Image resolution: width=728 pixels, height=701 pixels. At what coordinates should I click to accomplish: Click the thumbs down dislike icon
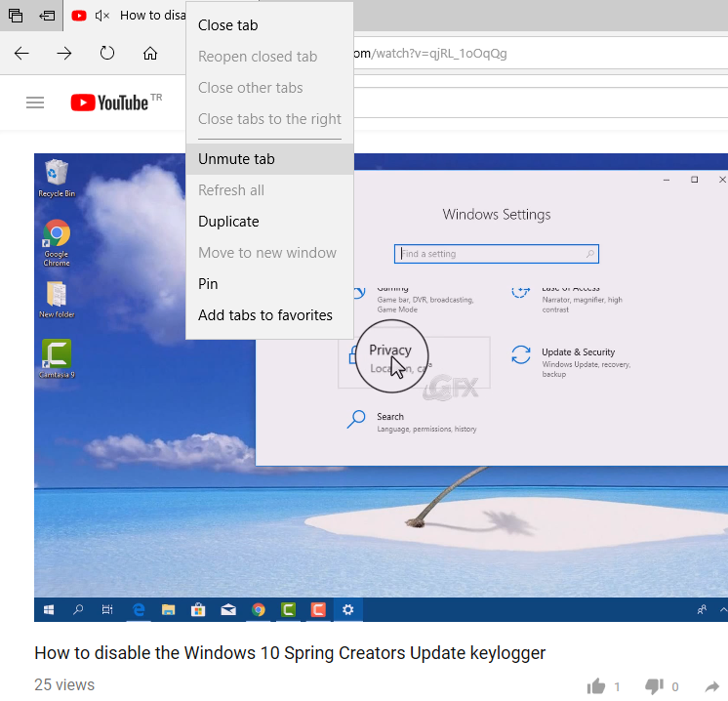654,686
